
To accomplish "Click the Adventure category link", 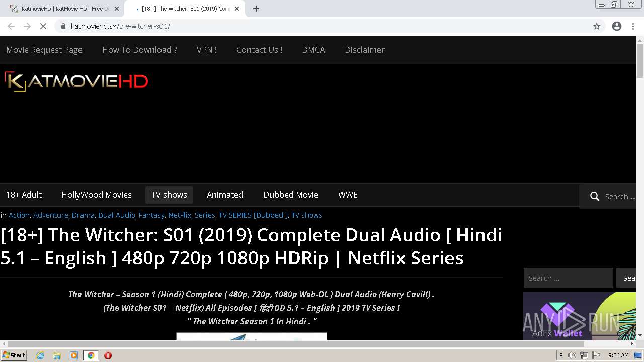I will 51,215.
